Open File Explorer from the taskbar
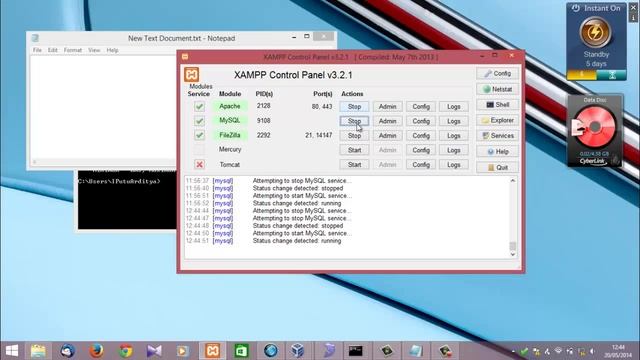 coord(38,351)
